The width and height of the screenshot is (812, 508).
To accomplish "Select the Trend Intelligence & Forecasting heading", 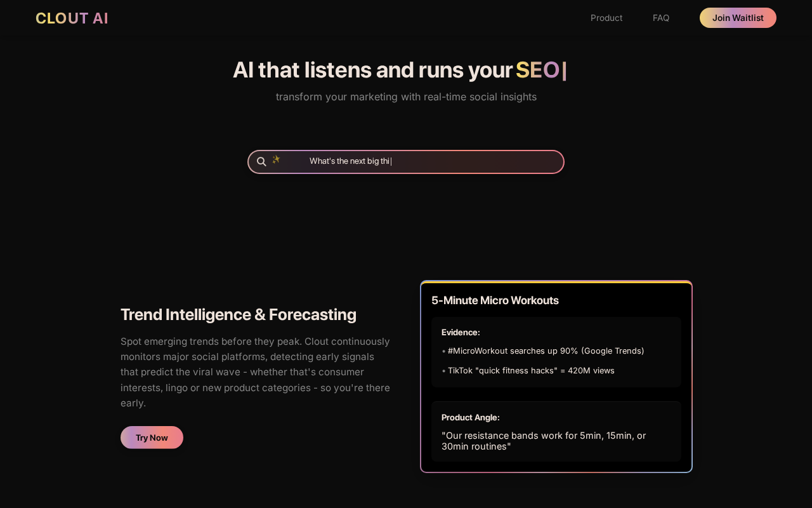I will pyautogui.click(x=239, y=314).
